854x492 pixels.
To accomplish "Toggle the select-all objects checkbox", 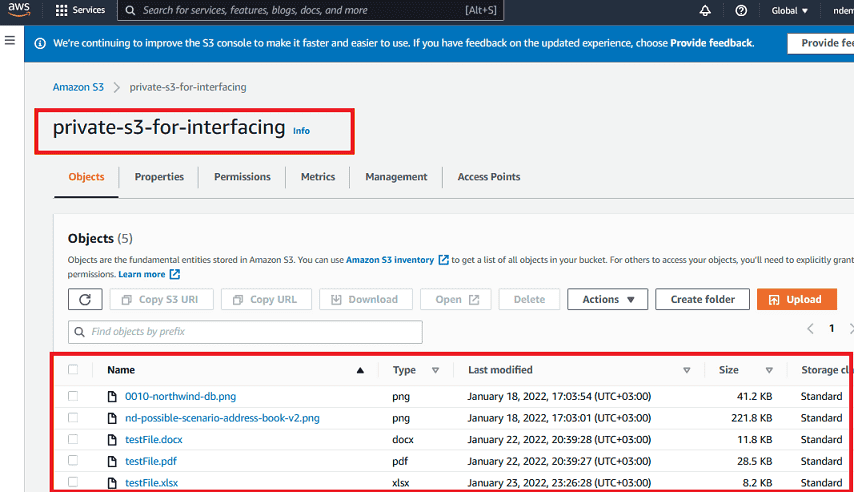I will [73, 370].
